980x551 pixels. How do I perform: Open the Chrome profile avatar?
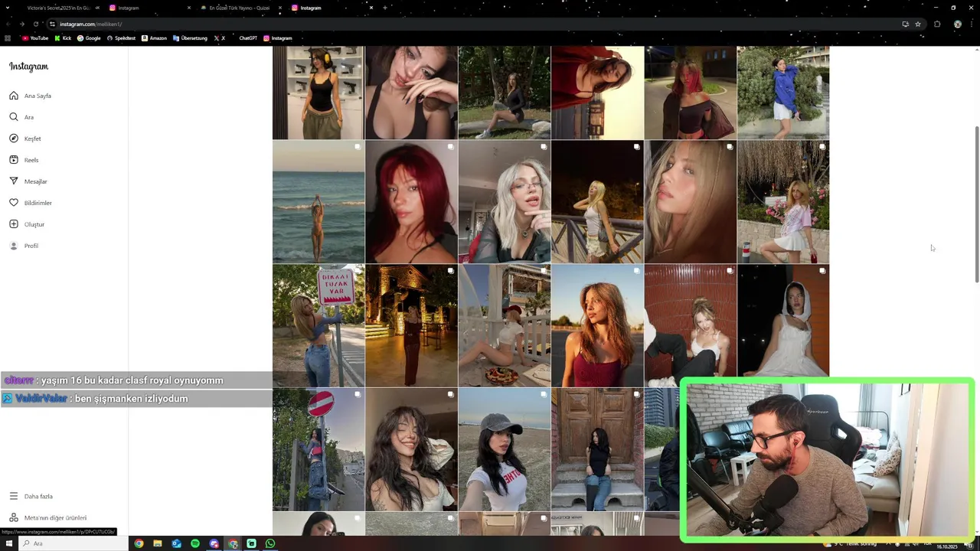point(957,24)
